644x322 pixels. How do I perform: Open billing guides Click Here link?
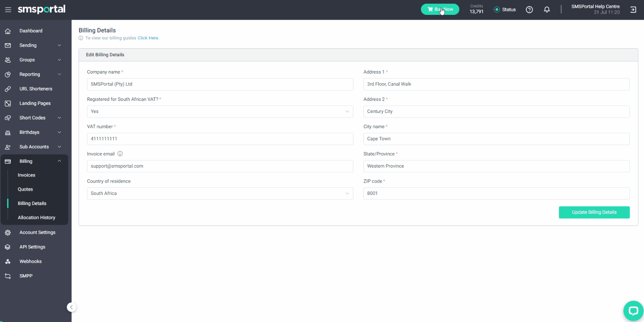coord(148,38)
